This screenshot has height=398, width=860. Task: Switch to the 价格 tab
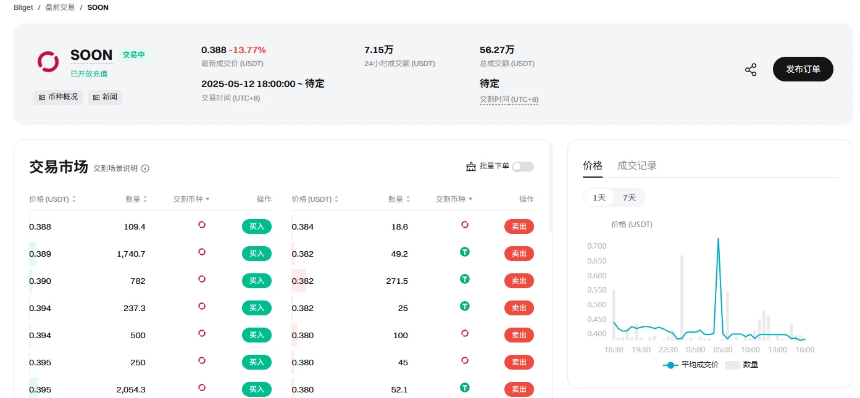[x=592, y=166]
